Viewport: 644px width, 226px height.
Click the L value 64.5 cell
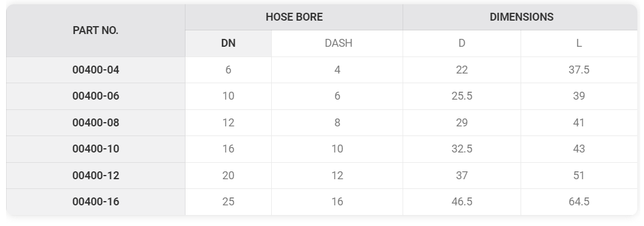[579, 202]
